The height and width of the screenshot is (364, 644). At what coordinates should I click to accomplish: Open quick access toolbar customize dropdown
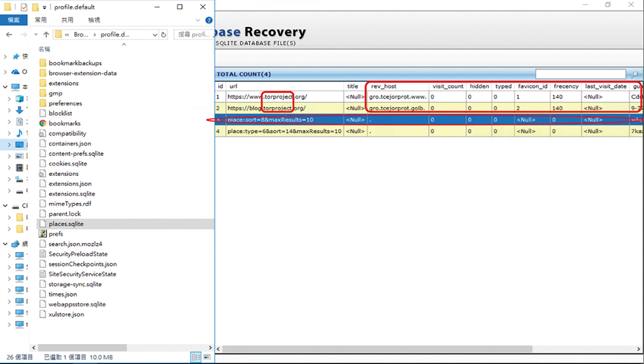pyautogui.click(x=44, y=7)
